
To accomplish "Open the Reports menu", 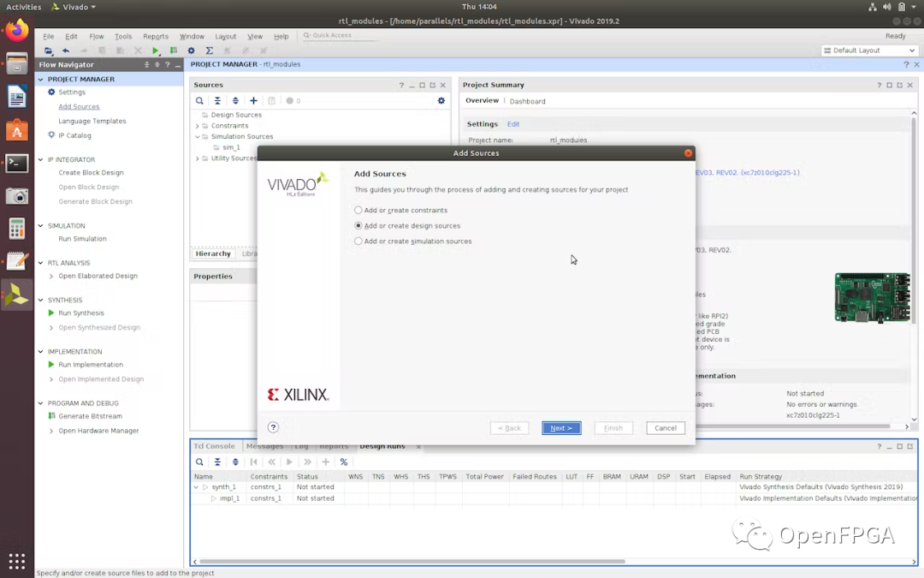I will (x=156, y=37).
